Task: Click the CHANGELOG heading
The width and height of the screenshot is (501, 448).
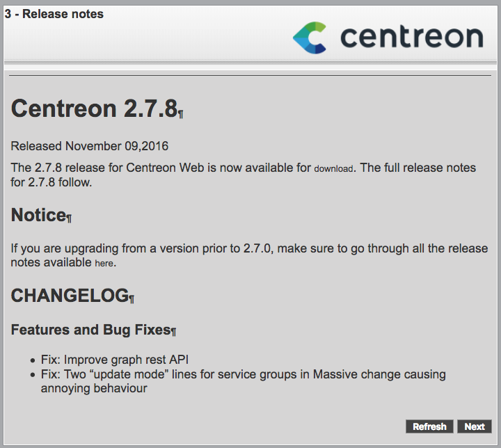Action: pyautogui.click(x=70, y=296)
